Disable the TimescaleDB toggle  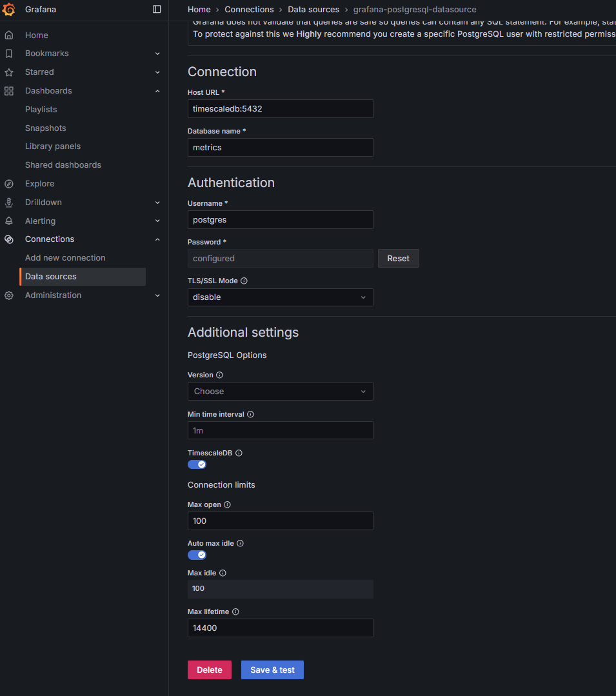tap(197, 464)
